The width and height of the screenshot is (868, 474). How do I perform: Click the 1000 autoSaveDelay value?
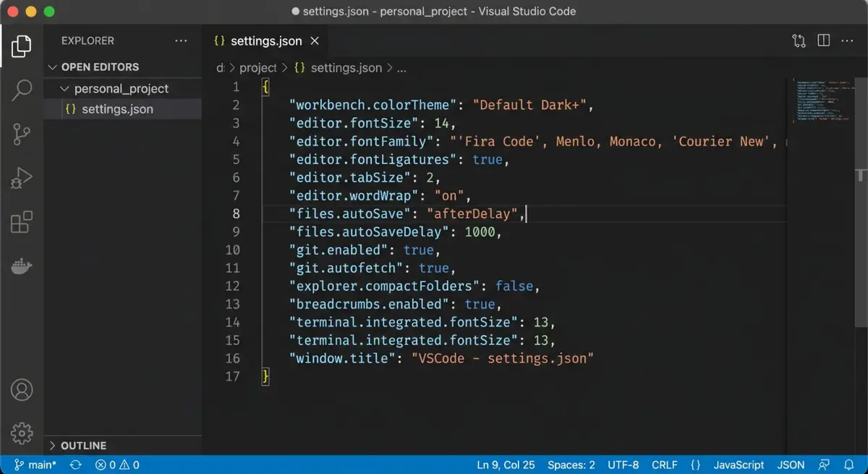tap(480, 232)
